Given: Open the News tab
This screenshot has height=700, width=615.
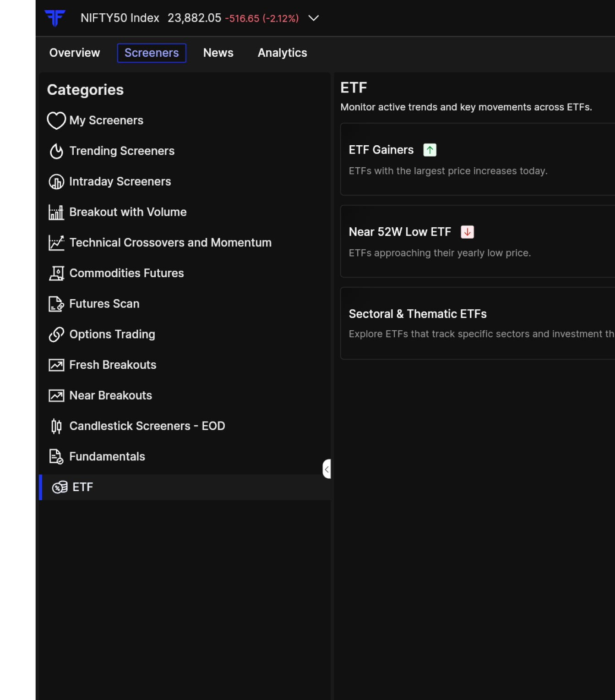Looking at the screenshot, I should pyautogui.click(x=218, y=53).
